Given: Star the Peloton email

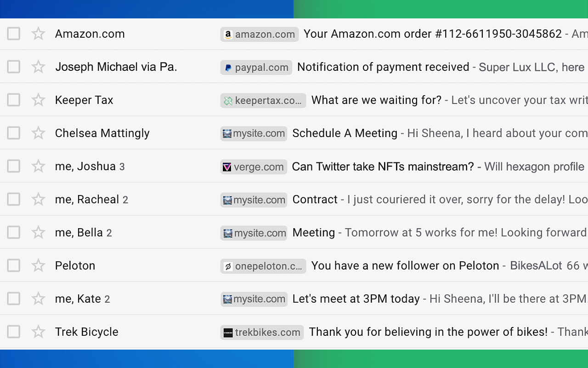Looking at the screenshot, I should (38, 265).
